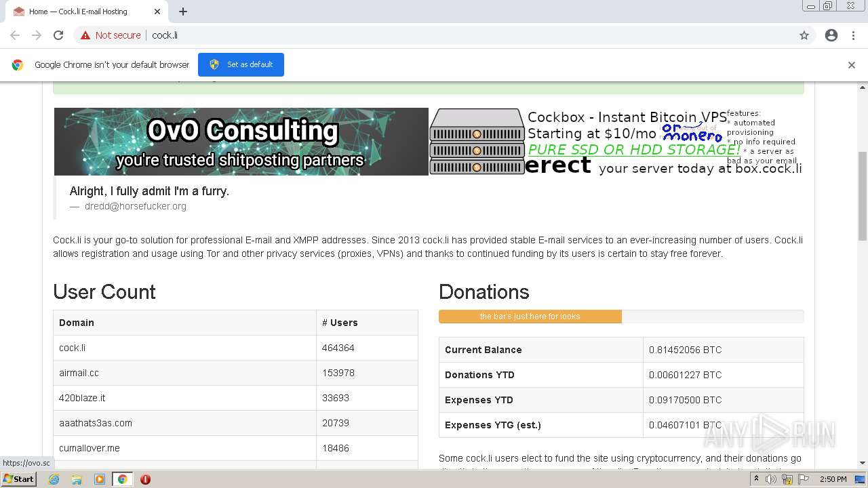Image resolution: width=868 pixels, height=488 pixels.
Task: Click the Donations YTD value
Action: point(685,375)
